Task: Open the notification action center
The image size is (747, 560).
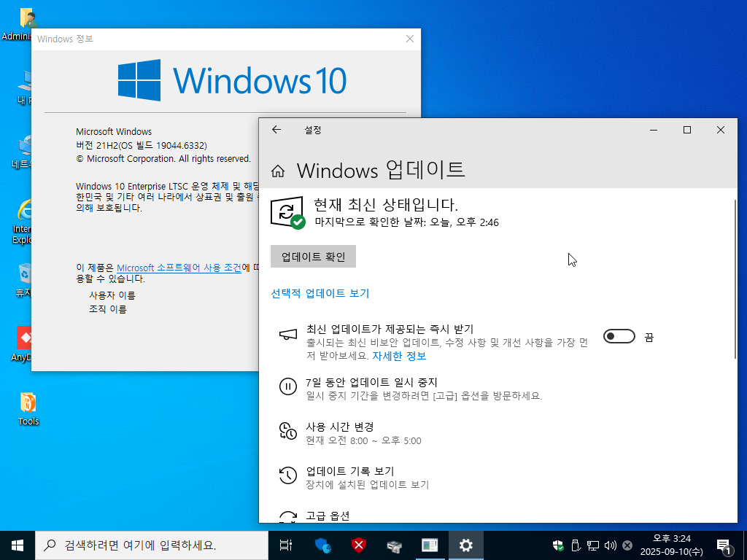Action: pyautogui.click(x=724, y=546)
